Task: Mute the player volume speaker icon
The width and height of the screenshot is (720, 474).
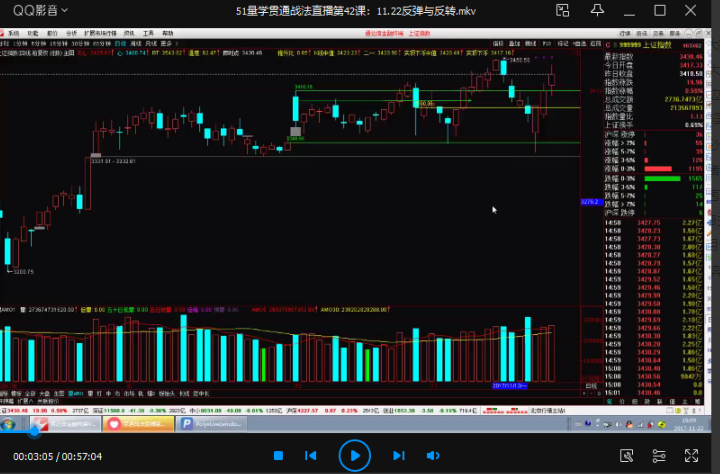Action: click(x=432, y=456)
